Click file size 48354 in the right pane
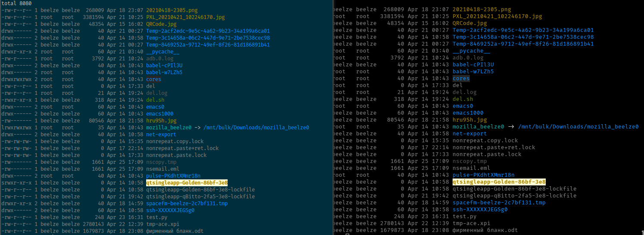 point(396,23)
